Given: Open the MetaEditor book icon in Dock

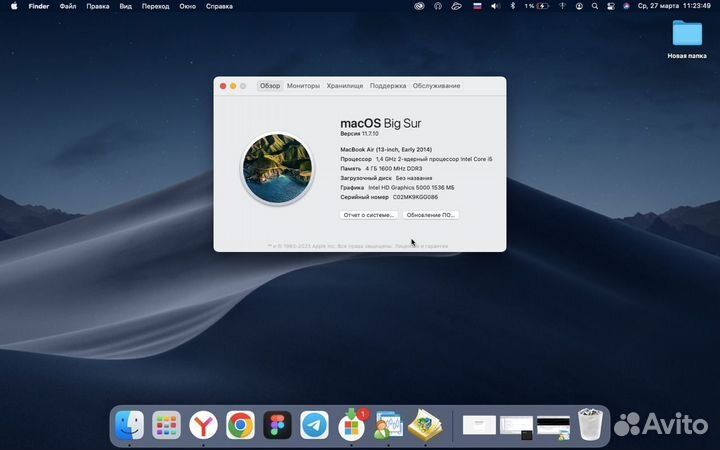Looking at the screenshot, I should (x=425, y=425).
